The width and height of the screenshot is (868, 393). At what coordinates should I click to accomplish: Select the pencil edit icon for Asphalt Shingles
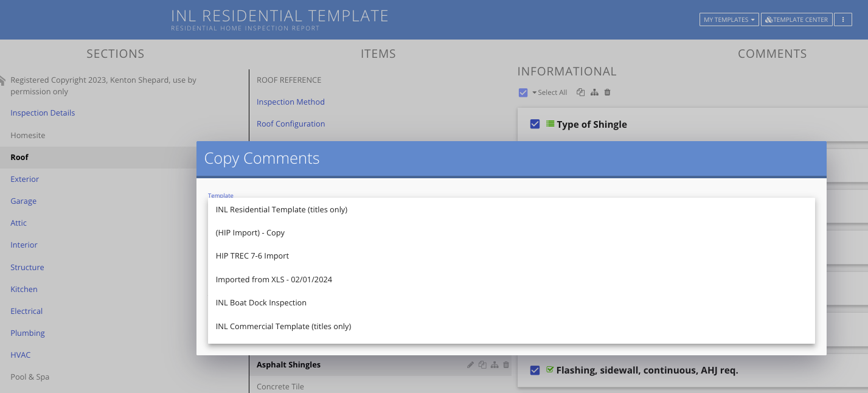point(470,364)
